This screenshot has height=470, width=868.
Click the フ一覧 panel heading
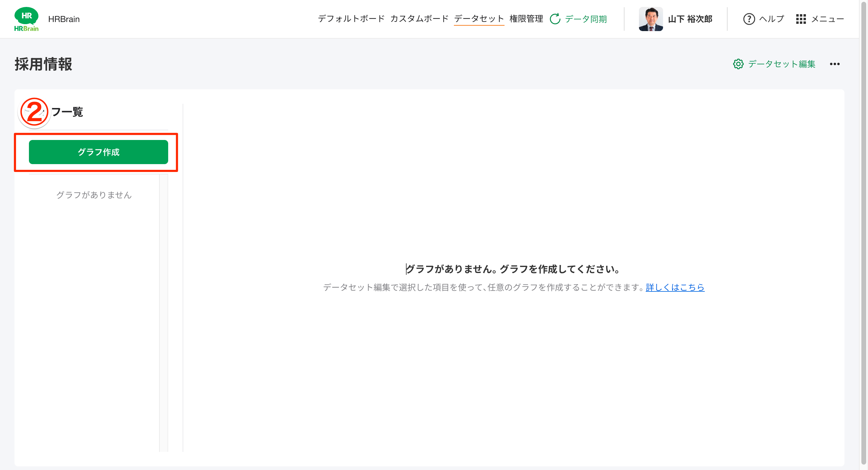tap(68, 112)
